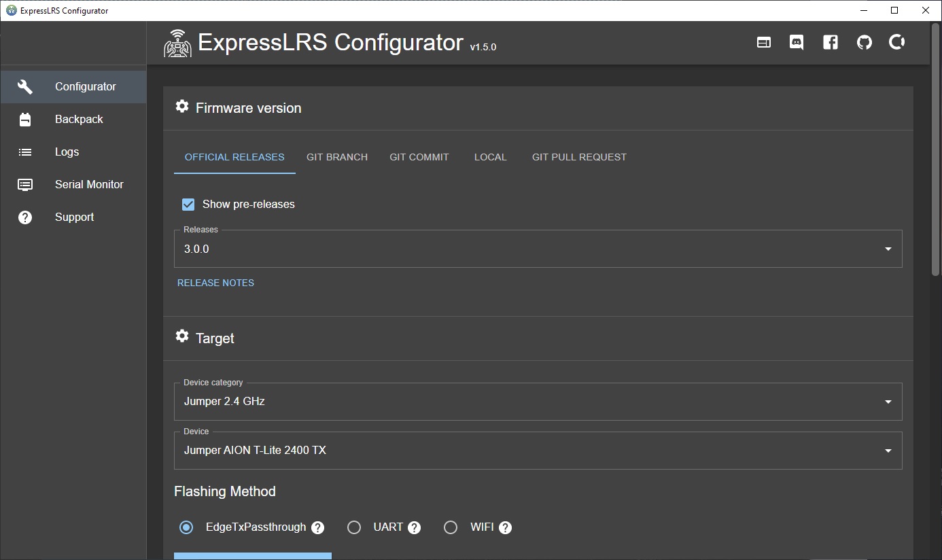Click the v1.5.0 version label
Viewport: 942px width, 560px height.
[x=483, y=48]
